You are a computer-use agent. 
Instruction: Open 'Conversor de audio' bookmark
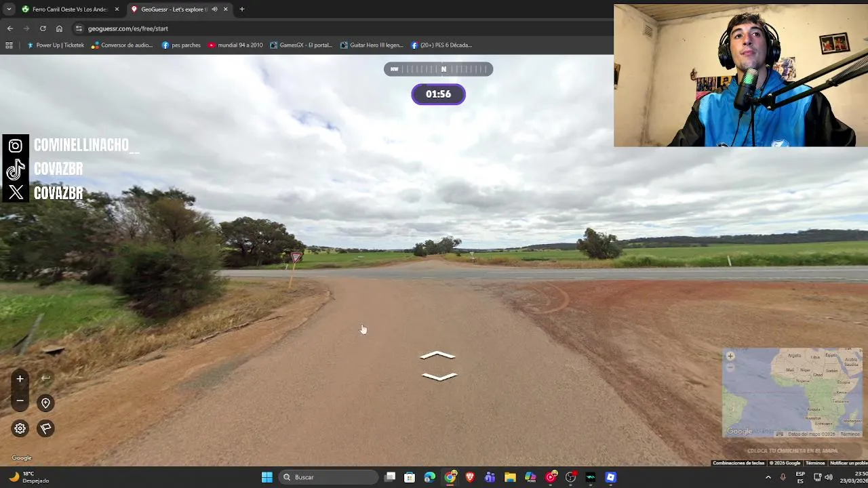pyautogui.click(x=122, y=45)
